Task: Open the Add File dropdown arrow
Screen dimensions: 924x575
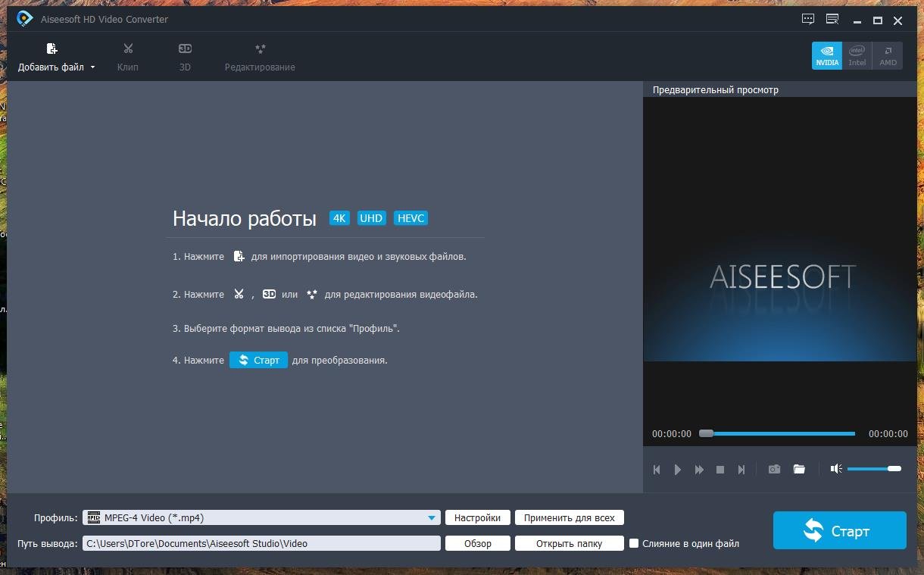Action: coord(93,67)
